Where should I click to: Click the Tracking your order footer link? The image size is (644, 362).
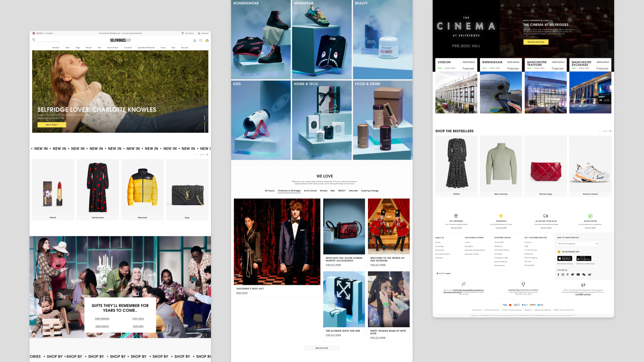501,258
